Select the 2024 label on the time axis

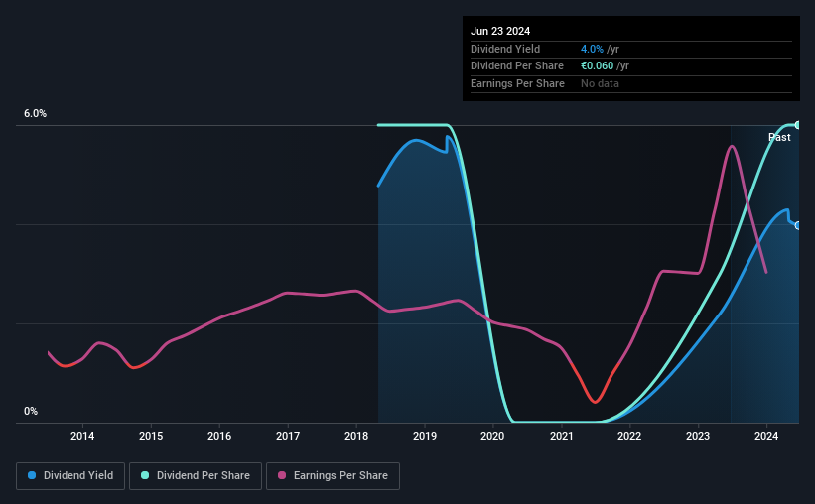tap(766, 436)
